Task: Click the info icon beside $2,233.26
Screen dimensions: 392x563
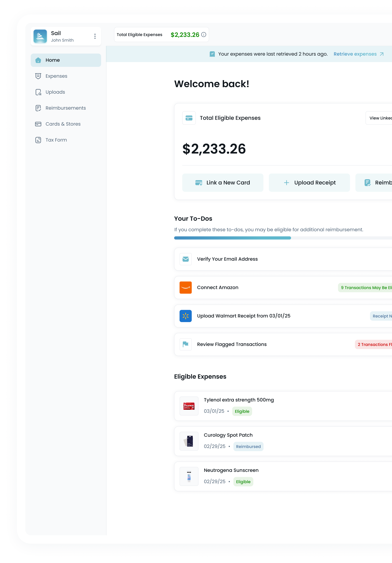Action: point(204,35)
